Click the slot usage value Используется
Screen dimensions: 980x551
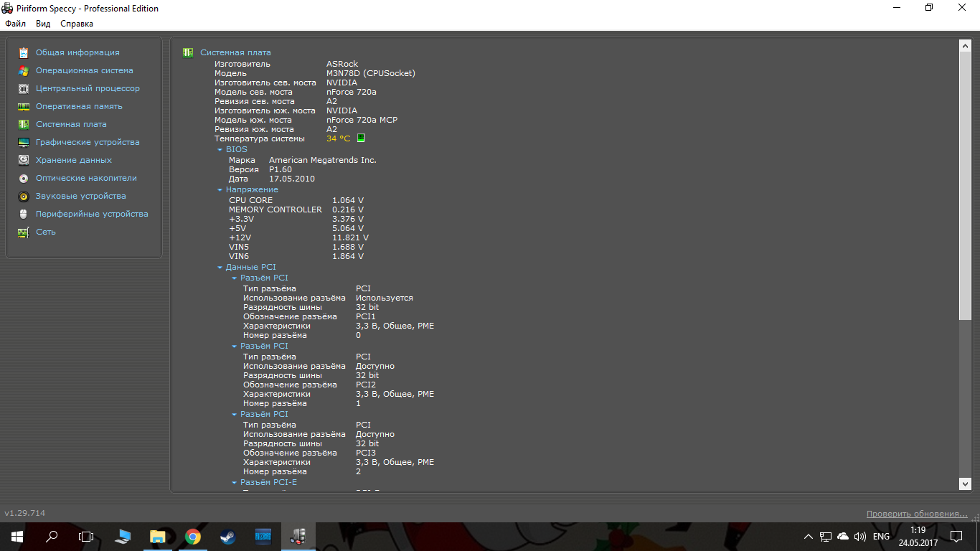[x=385, y=298]
